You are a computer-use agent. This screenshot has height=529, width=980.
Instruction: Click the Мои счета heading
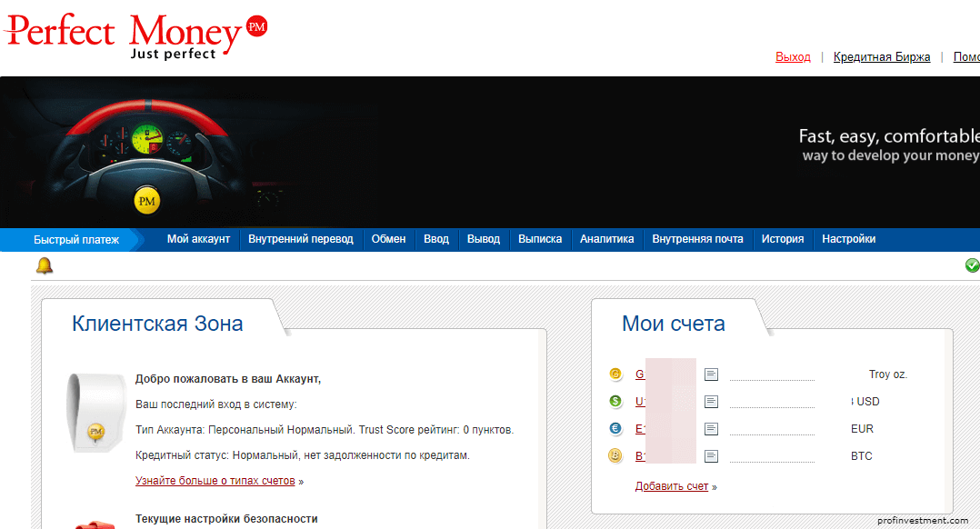point(673,324)
